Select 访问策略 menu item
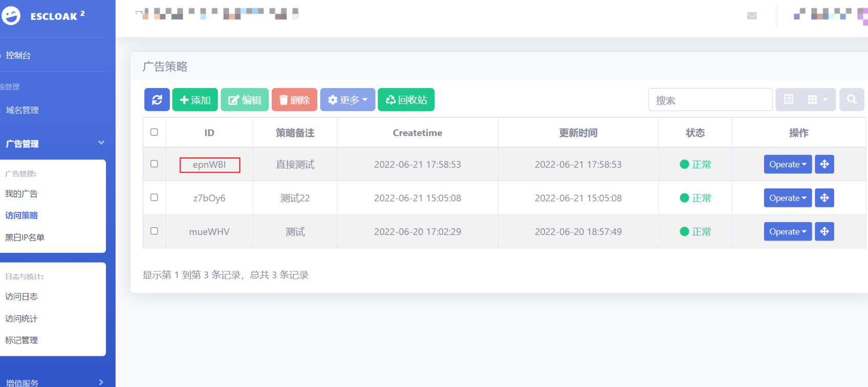 click(x=21, y=216)
